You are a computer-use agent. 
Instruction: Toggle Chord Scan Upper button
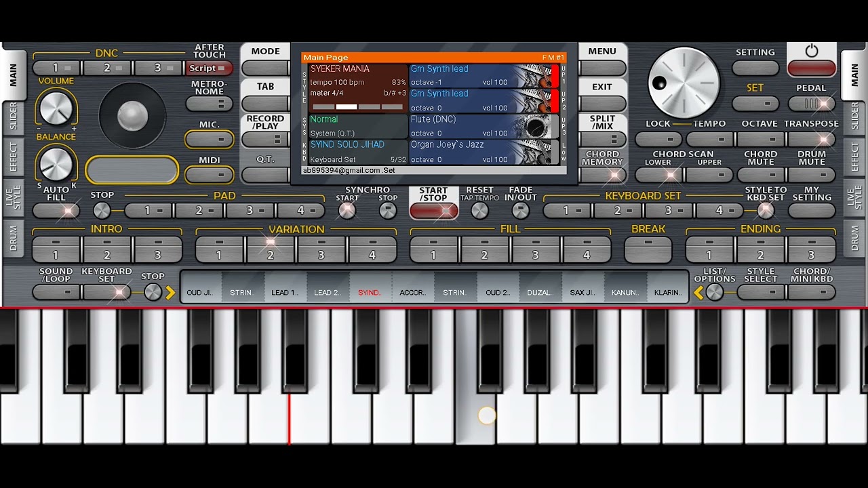[x=709, y=175]
